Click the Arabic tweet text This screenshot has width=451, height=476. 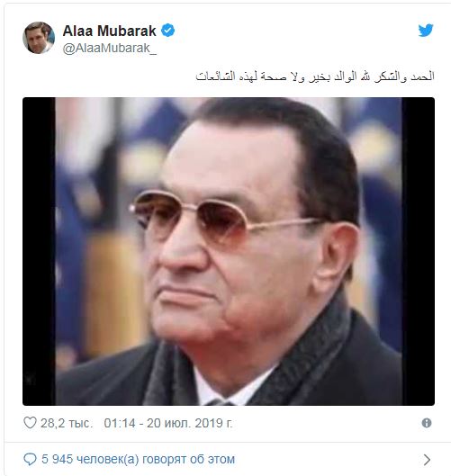(315, 76)
